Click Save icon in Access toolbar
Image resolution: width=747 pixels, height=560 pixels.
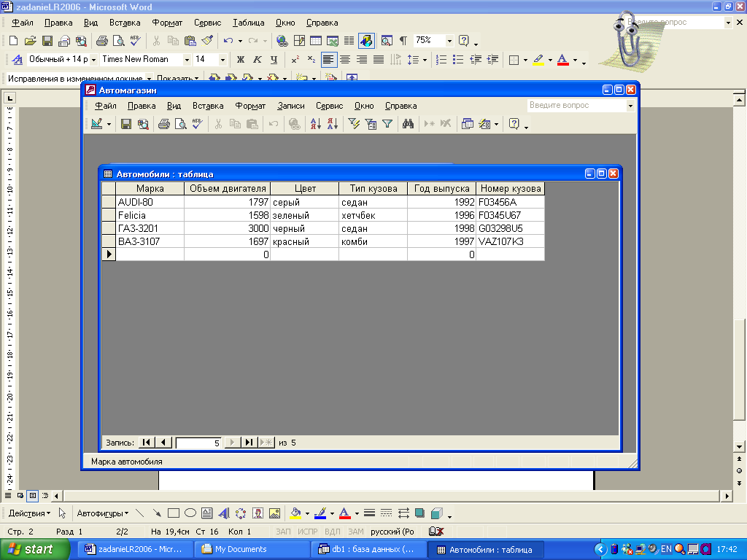(125, 124)
